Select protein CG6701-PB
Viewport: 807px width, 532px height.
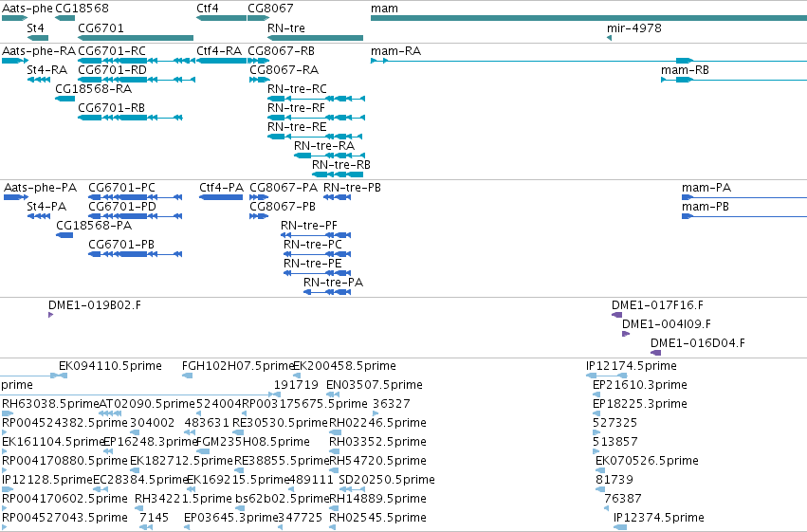tap(136, 255)
